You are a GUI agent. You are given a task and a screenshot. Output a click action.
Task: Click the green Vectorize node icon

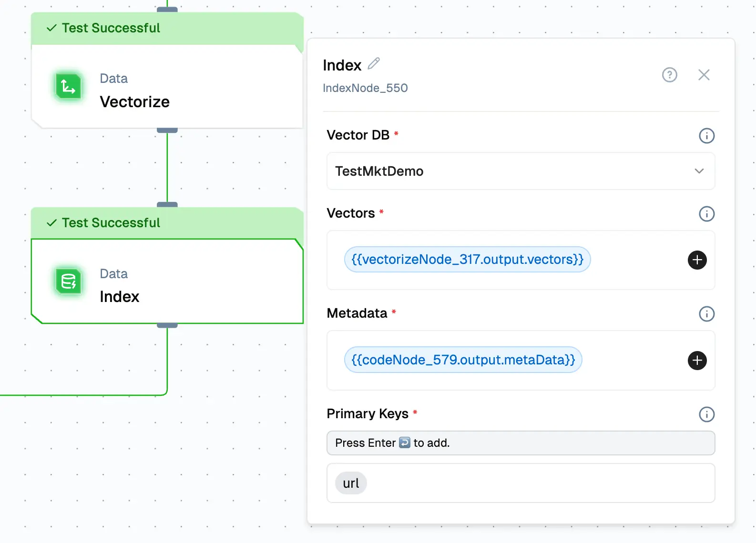click(x=68, y=87)
